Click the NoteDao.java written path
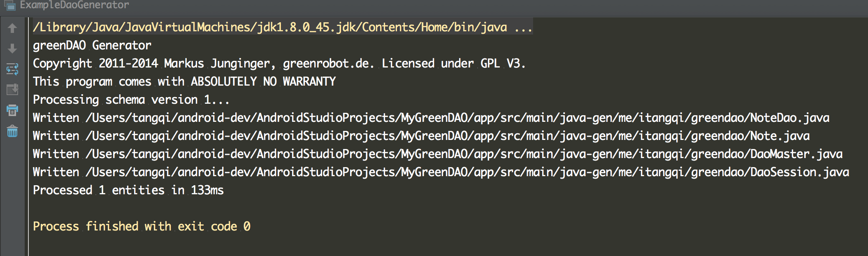Viewport: 868px width, 256px height. point(457,118)
